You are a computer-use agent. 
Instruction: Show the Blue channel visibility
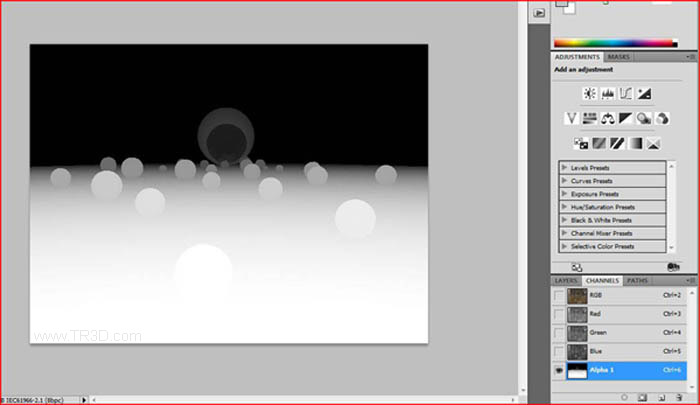coord(559,352)
